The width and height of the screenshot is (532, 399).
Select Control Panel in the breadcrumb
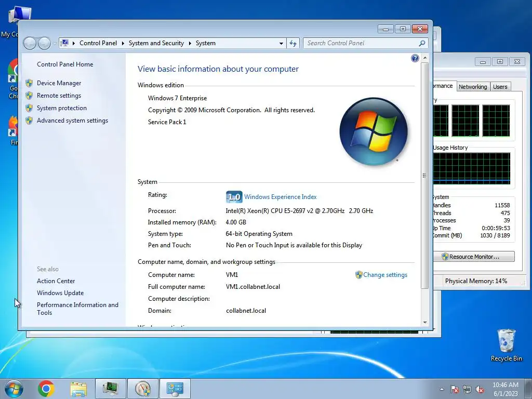pos(98,43)
